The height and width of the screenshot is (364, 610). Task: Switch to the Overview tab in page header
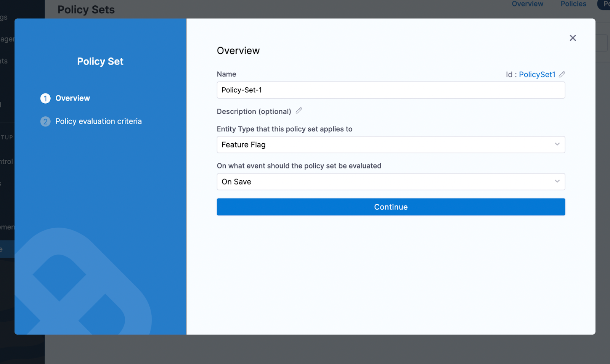pos(527,4)
